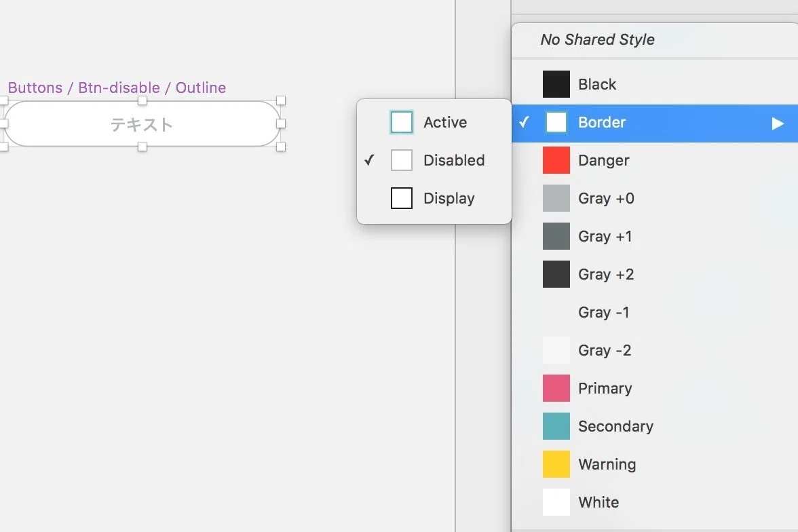Apply the White shared style
The width and height of the screenshot is (798, 532).
pyautogui.click(x=655, y=502)
